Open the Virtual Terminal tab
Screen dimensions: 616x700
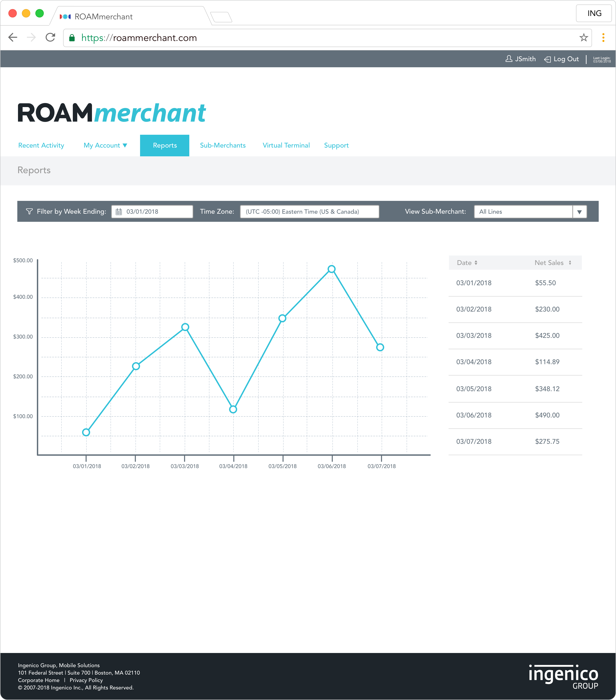[286, 146]
